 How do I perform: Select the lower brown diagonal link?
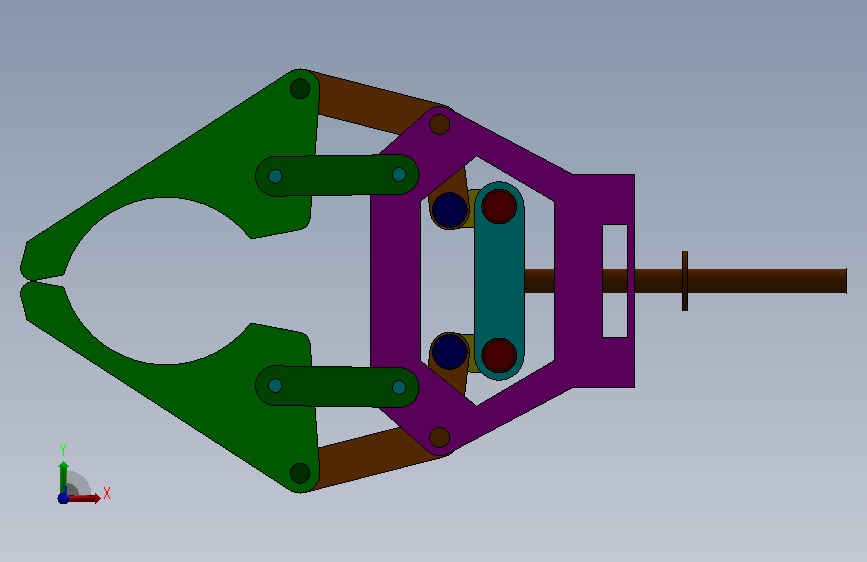click(370, 459)
